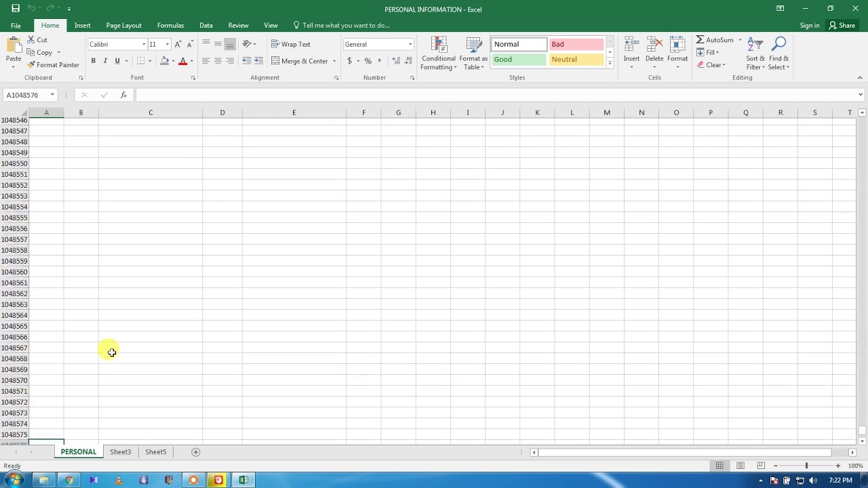Click the Format Painter icon
Screen dimensions: 868x488
point(31,65)
